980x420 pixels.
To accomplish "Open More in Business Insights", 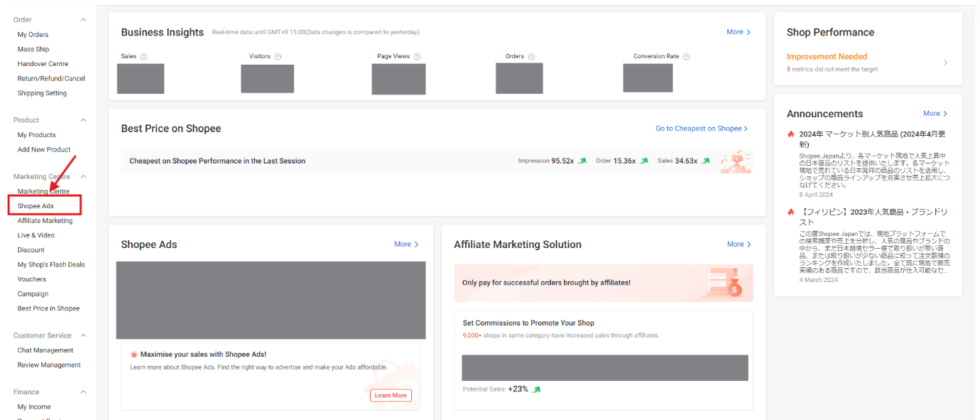I will click(x=738, y=32).
